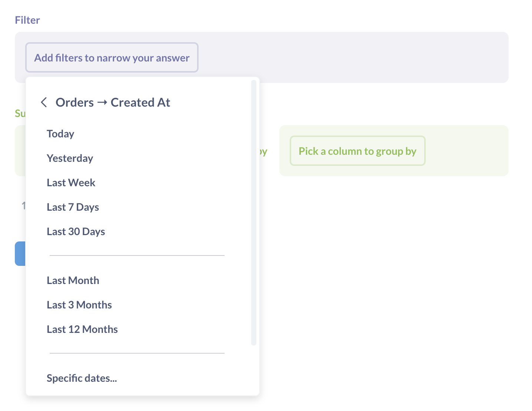The height and width of the screenshot is (411, 532).
Task: Select the Today date filter
Action: tap(60, 134)
